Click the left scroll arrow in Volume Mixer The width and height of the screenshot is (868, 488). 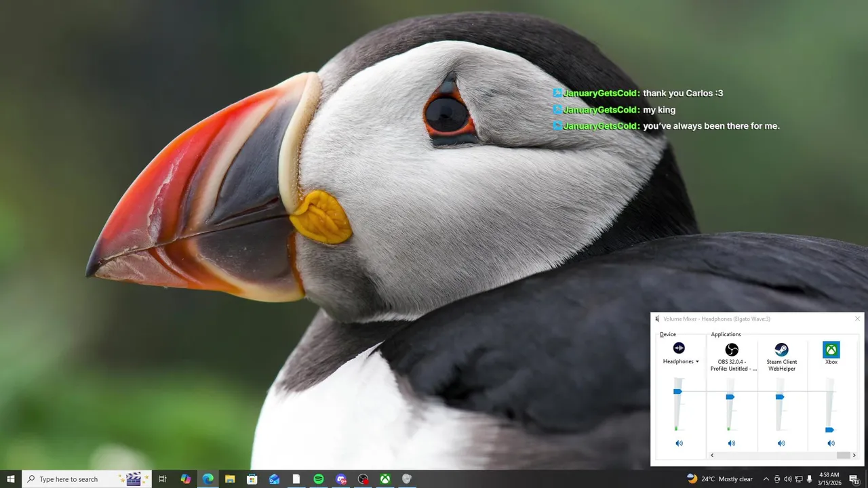[712, 455]
